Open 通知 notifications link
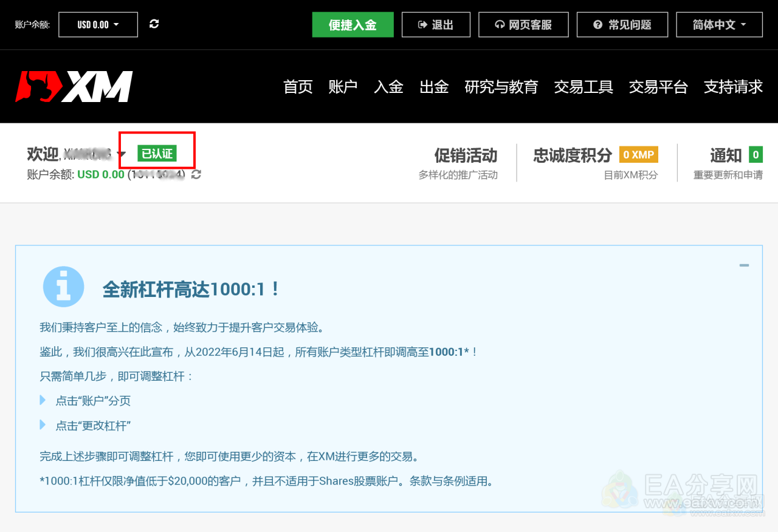The image size is (778, 532). pyautogui.click(x=726, y=155)
